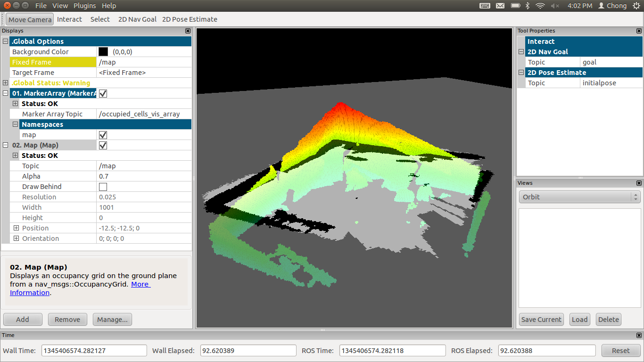Close the Displays panel with its X icon

coord(188,31)
